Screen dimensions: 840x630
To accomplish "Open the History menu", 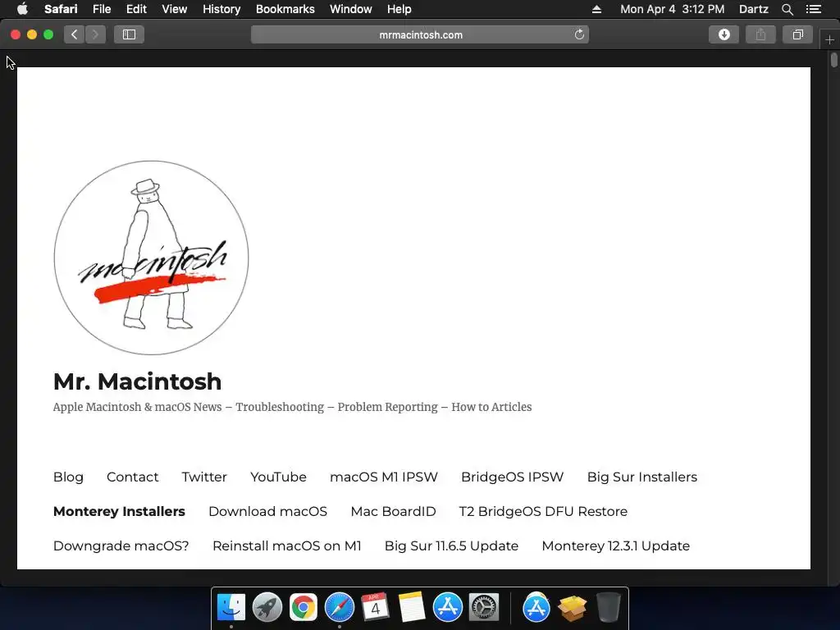I will click(x=221, y=9).
